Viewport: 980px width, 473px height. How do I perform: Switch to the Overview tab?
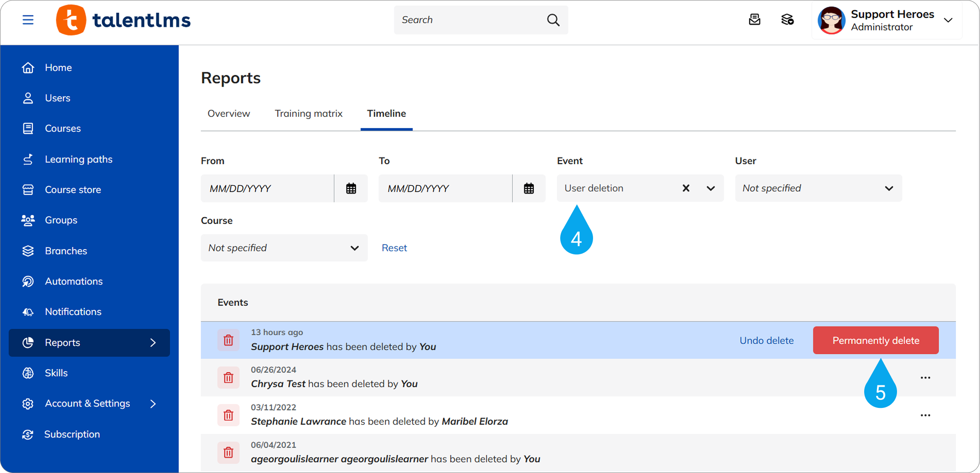pos(229,114)
